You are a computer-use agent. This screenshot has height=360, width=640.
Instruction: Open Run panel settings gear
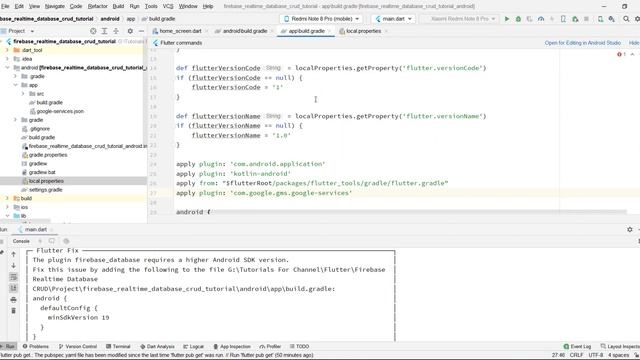pos(630,229)
